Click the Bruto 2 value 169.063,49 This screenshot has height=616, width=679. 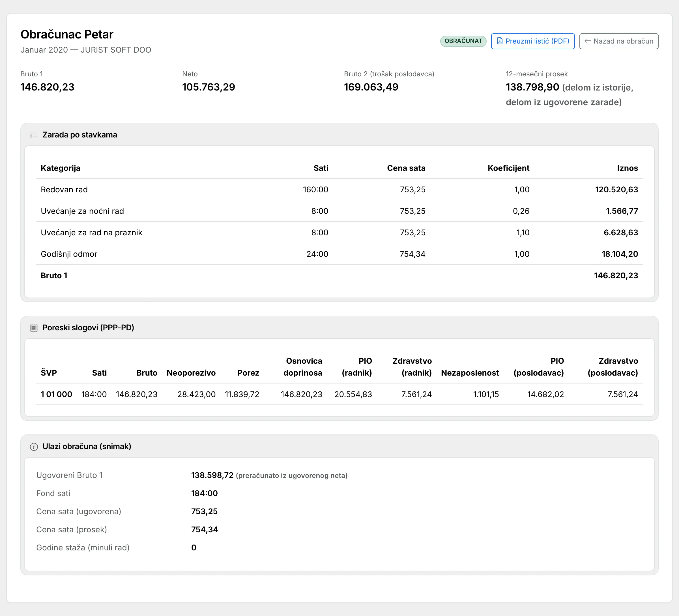click(x=371, y=87)
